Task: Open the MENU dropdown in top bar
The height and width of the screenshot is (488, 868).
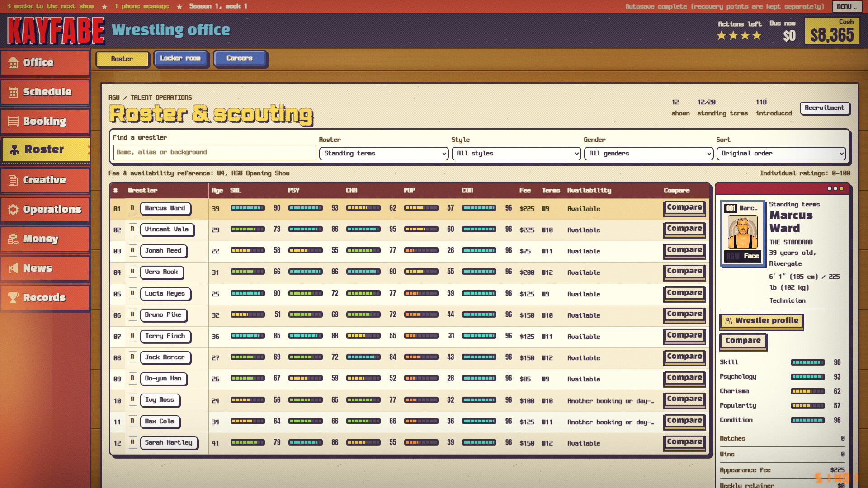Action: point(846,6)
